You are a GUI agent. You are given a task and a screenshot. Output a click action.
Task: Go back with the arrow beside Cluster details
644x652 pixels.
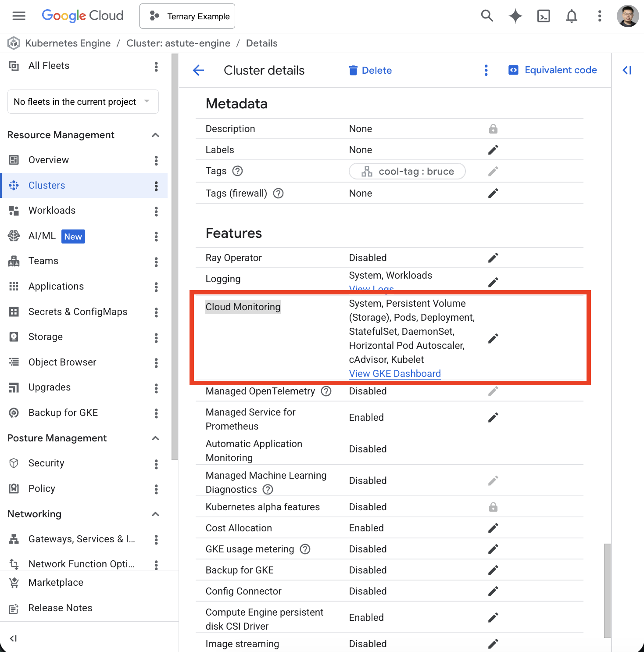199,70
